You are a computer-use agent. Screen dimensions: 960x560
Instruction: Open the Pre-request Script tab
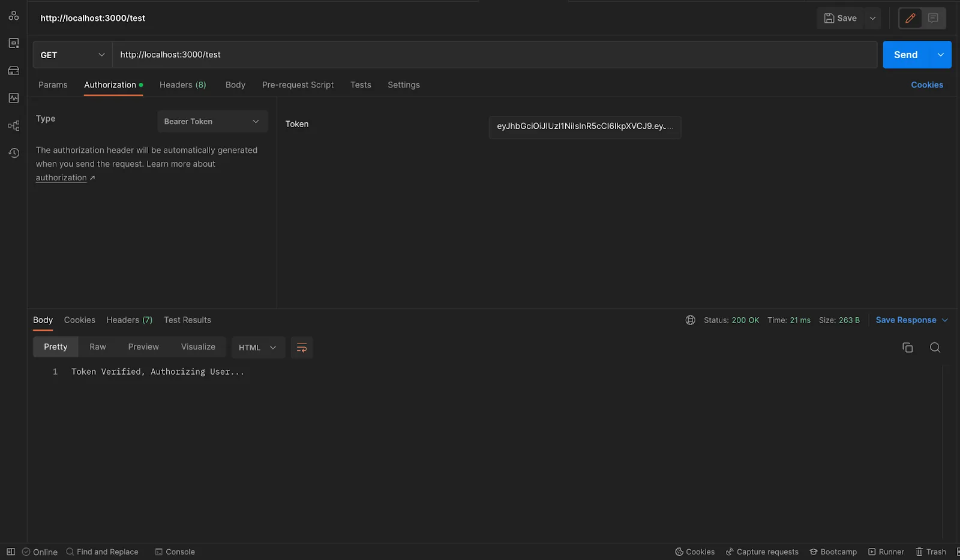pos(298,85)
